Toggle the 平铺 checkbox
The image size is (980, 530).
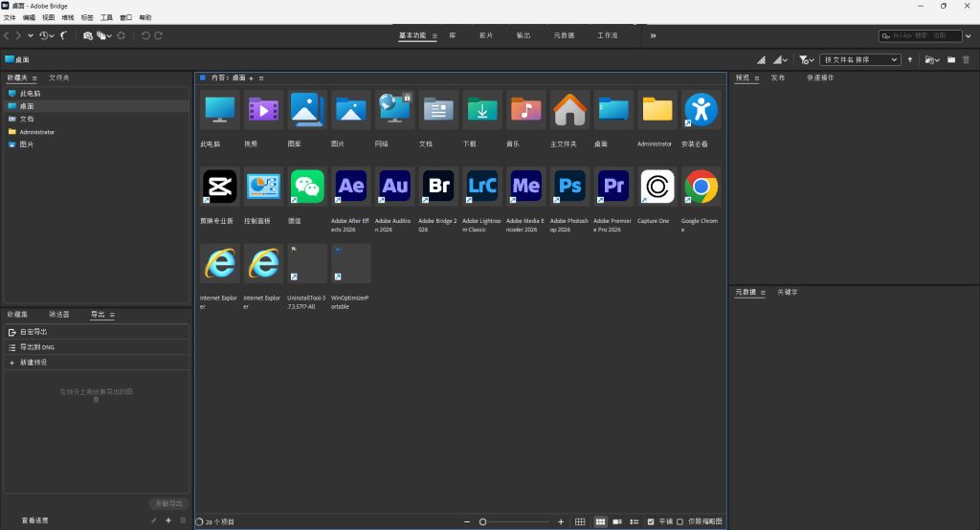(651, 522)
